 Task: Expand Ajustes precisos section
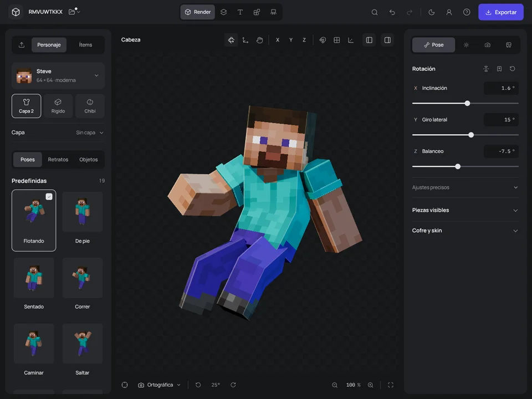pos(465,187)
